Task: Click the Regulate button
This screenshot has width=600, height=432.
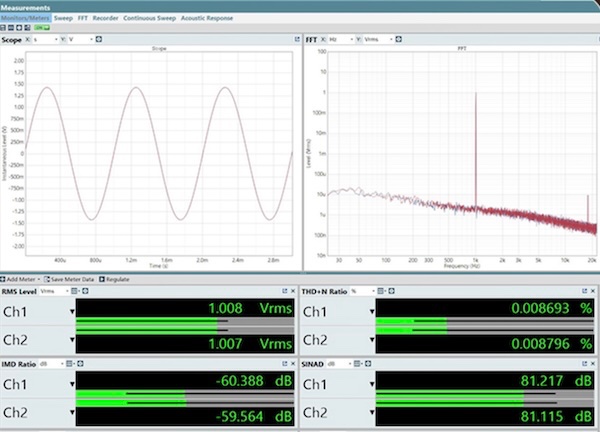Action: pos(114,279)
